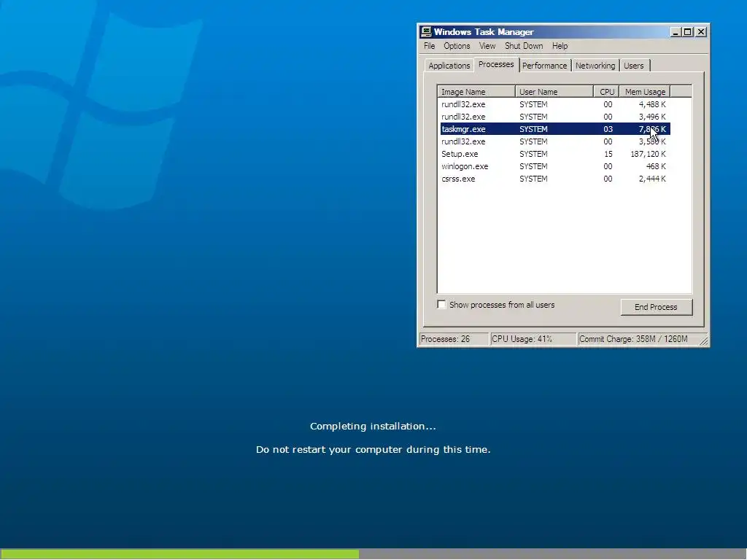Sort by Mem Usage column header

click(645, 92)
